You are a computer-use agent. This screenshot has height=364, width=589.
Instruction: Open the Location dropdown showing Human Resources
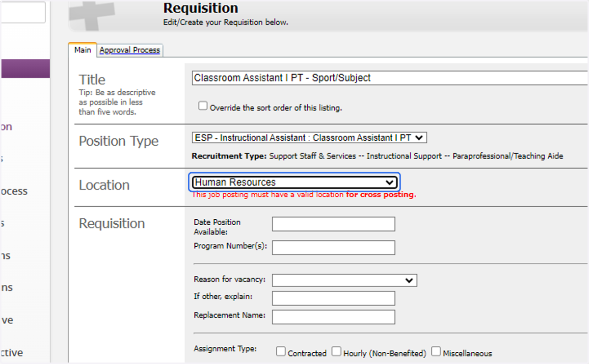point(294,182)
